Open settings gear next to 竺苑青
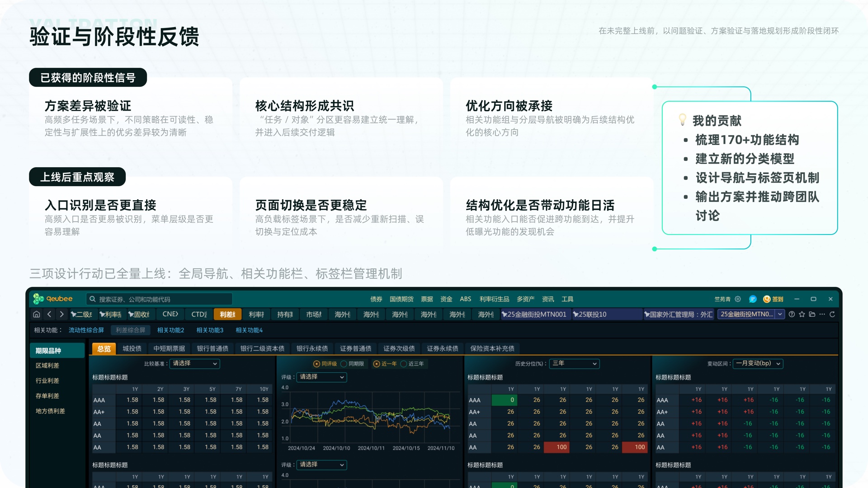868x488 pixels. point(738,299)
